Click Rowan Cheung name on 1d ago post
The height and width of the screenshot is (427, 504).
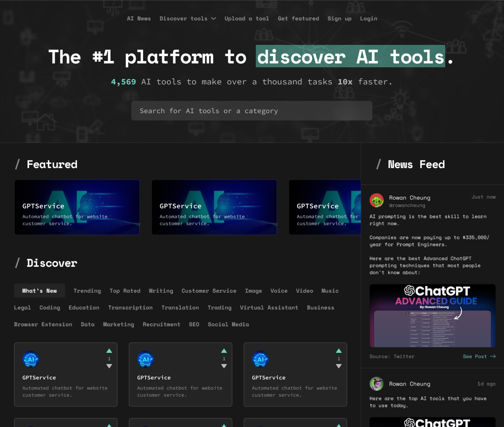409,384
